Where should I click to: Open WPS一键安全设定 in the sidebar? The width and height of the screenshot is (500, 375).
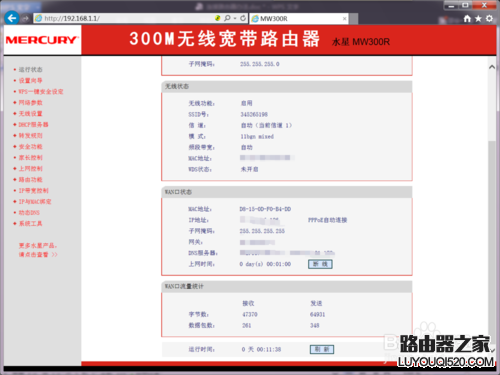point(41,91)
